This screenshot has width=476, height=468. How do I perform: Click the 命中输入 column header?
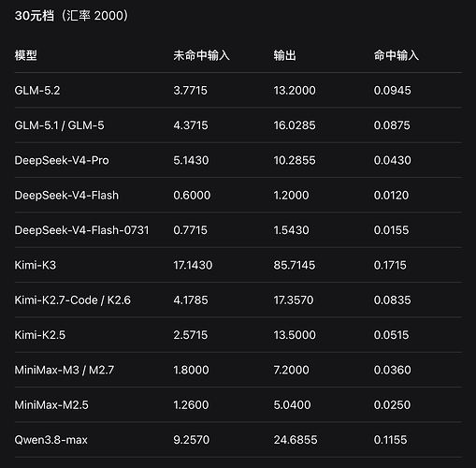coord(397,55)
